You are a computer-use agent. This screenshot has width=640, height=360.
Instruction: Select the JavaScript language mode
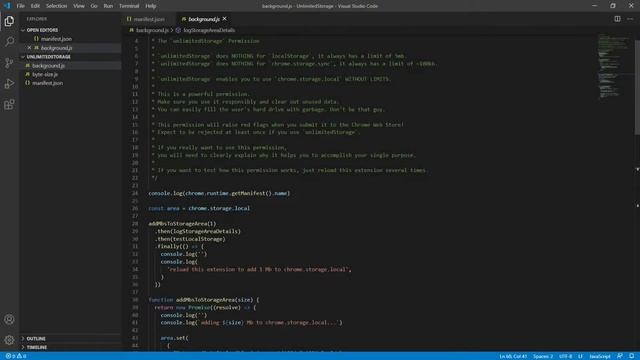[x=600, y=356]
